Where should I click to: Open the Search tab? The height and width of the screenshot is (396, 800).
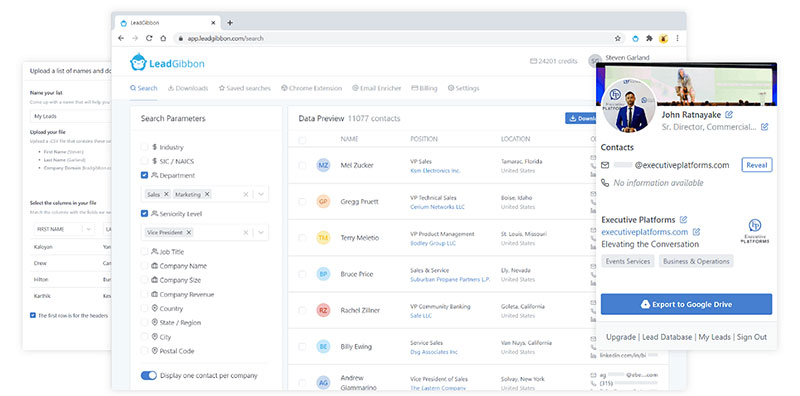pos(143,88)
